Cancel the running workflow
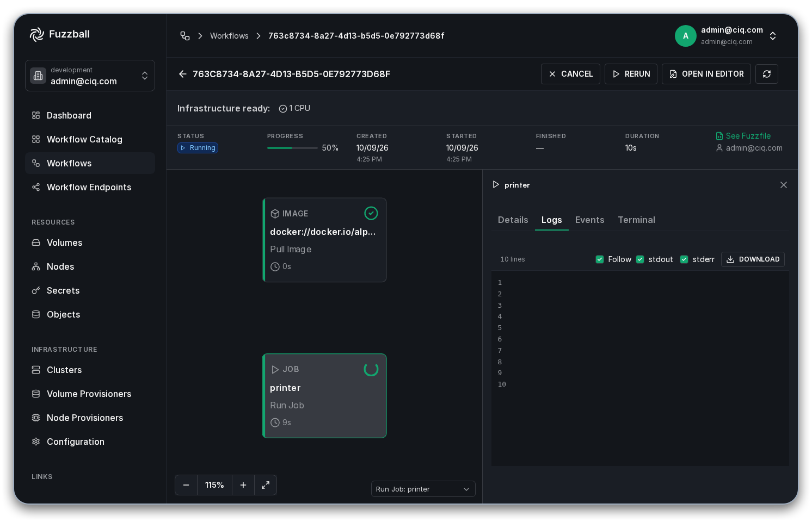Viewport: 812px width, 522px height. click(570, 74)
